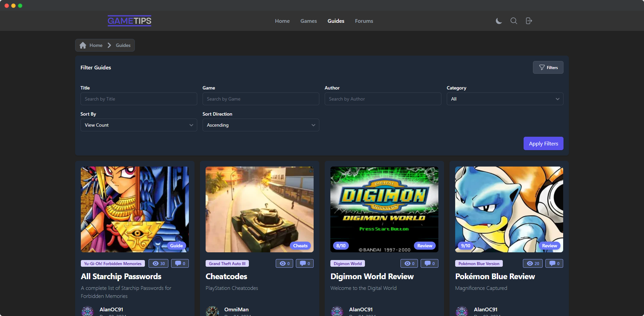
Task: Comment count badge on All Starchip Passwords
Action: pos(180,263)
